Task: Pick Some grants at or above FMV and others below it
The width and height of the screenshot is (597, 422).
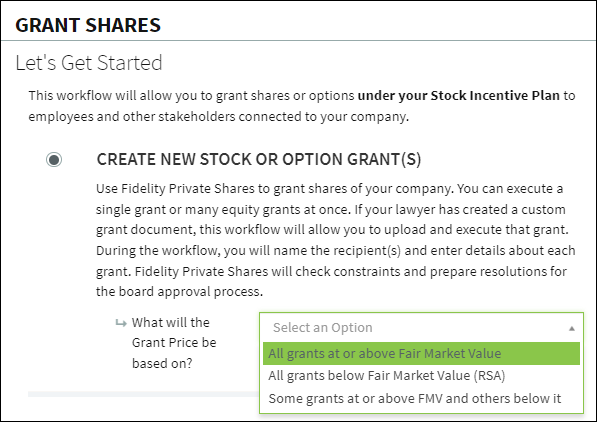Action: (x=415, y=398)
